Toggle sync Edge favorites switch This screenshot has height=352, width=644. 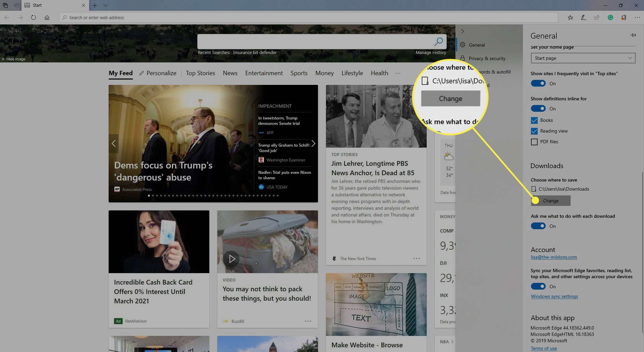538,287
